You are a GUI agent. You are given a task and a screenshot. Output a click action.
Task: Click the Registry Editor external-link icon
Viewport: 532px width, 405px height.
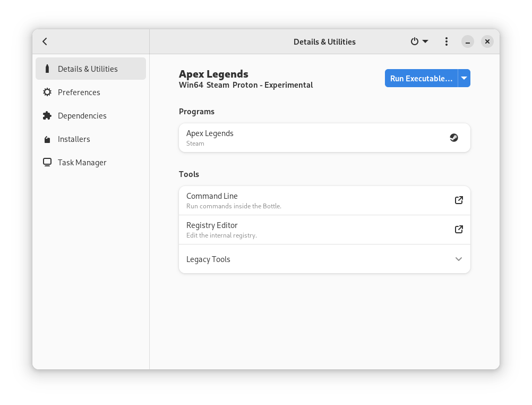459,230
